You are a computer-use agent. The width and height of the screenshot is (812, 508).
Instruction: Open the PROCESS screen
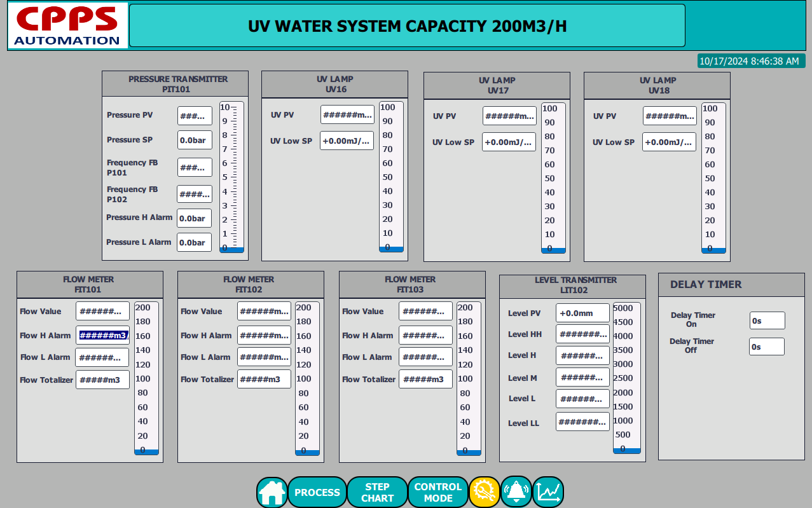pyautogui.click(x=317, y=492)
